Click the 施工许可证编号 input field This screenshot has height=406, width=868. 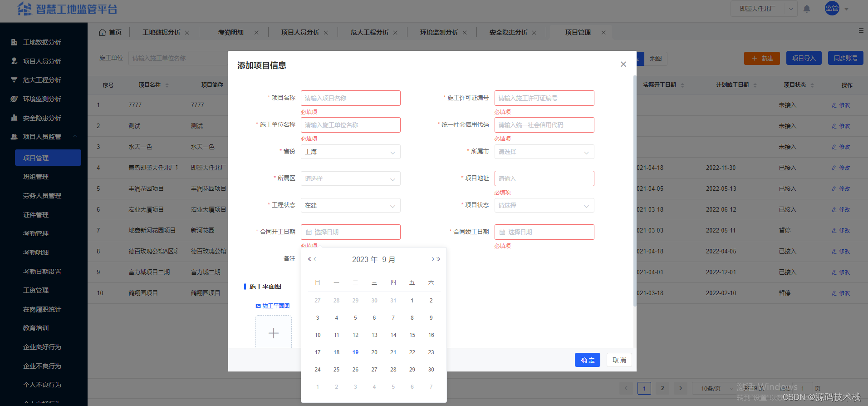pyautogui.click(x=544, y=98)
